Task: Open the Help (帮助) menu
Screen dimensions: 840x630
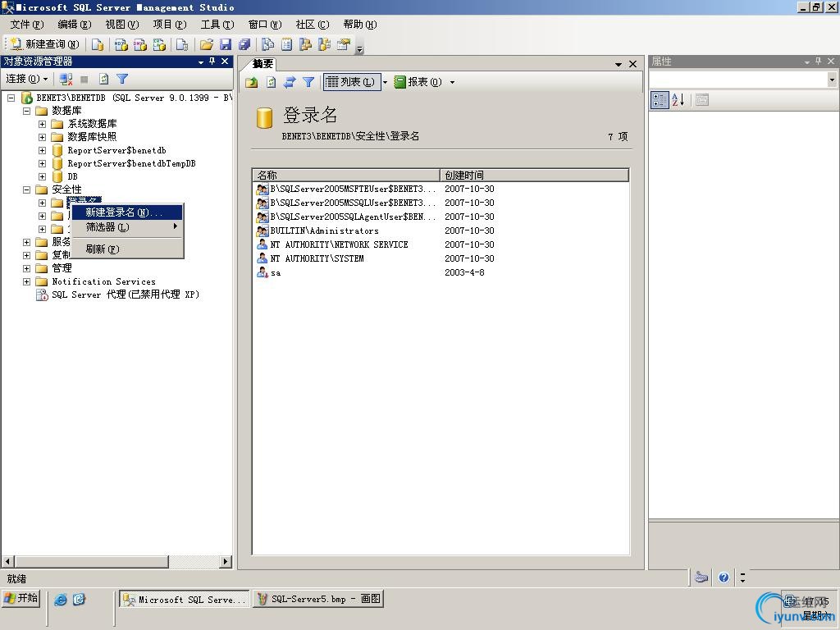Action: tap(360, 25)
